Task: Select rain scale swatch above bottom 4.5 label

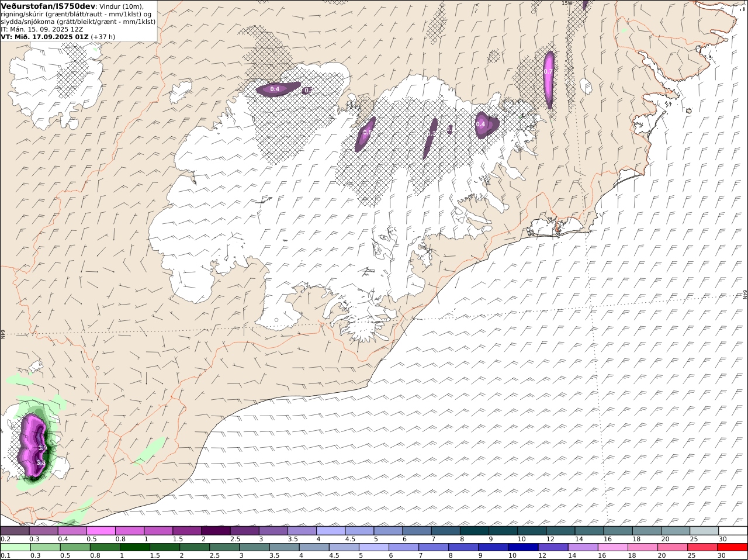Action: [x=344, y=547]
